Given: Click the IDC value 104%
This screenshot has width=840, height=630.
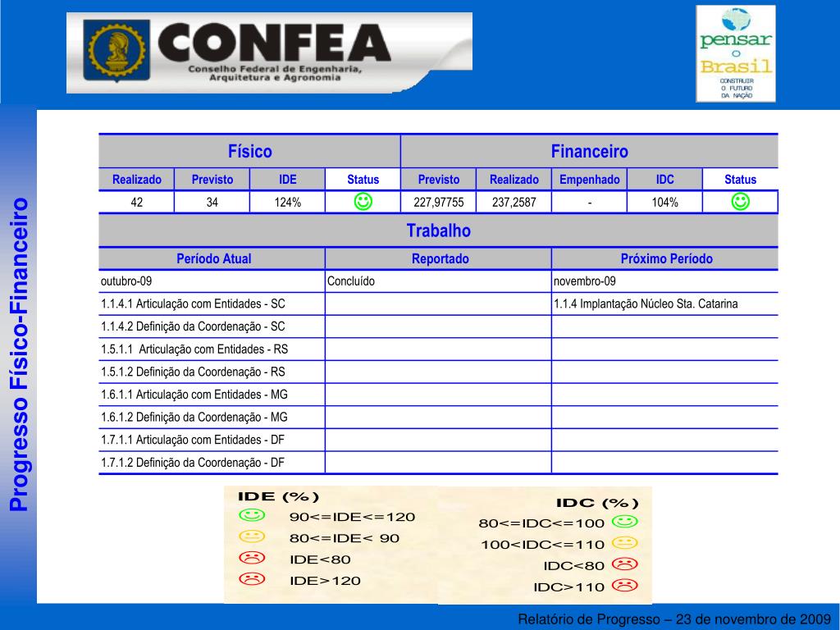Looking at the screenshot, I should click(x=664, y=202).
